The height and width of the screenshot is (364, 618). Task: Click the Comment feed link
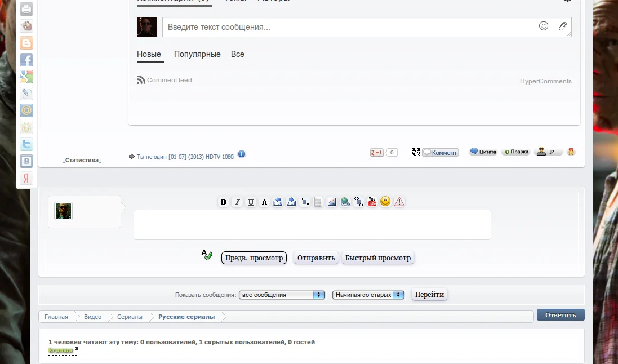point(170,80)
